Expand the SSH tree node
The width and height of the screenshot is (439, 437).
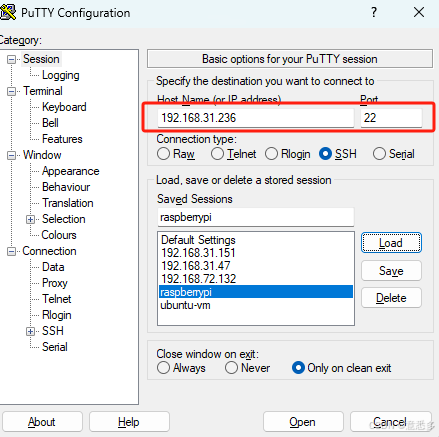(x=31, y=331)
